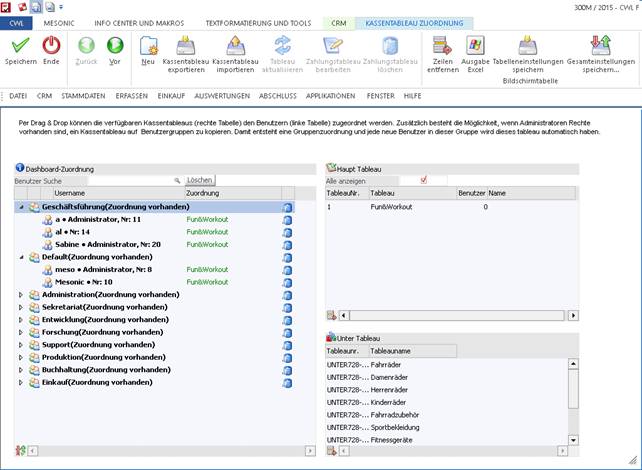Export with Ausgabe Excel icon
The width and height of the screenshot is (642, 470).
(475, 46)
